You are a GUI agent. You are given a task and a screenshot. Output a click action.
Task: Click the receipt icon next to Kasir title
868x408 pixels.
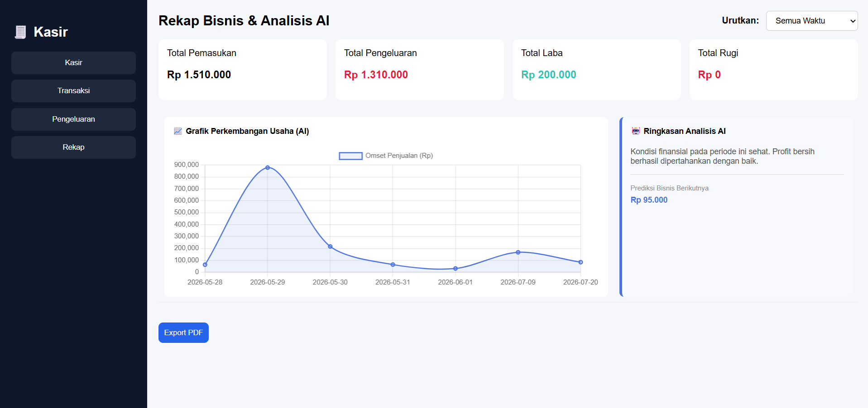(20, 32)
